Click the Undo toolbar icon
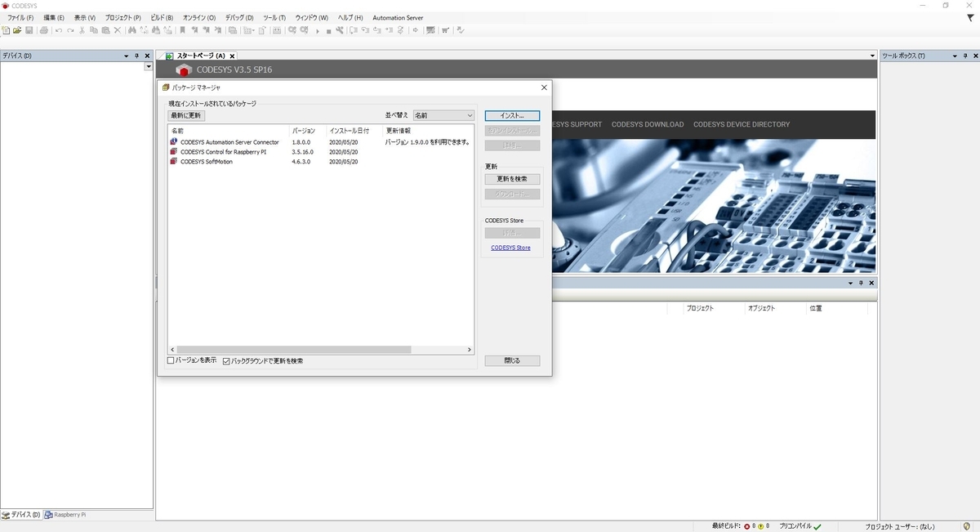Viewport: 980px width, 532px height. (59, 30)
